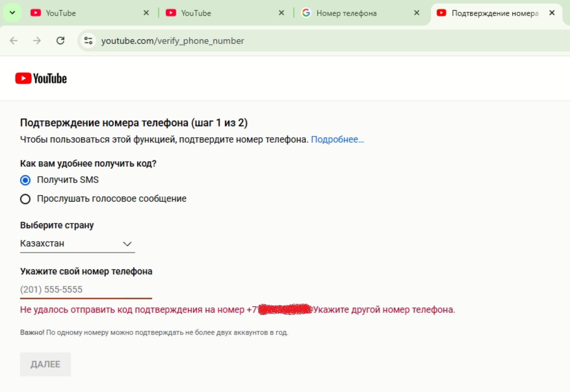This screenshot has height=392, width=570.
Task: Click the YouTube favicon on second tab
Action: click(171, 13)
